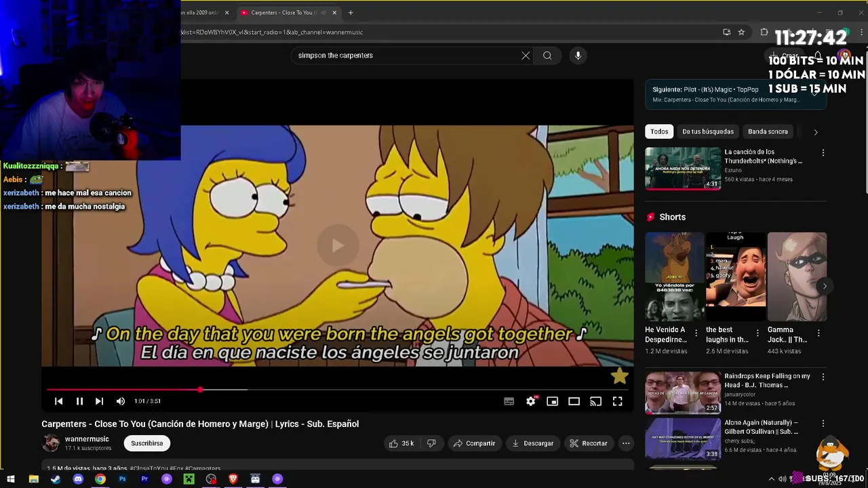This screenshot has width=868, height=488.
Task: Start voice search with the microphone
Action: (578, 56)
